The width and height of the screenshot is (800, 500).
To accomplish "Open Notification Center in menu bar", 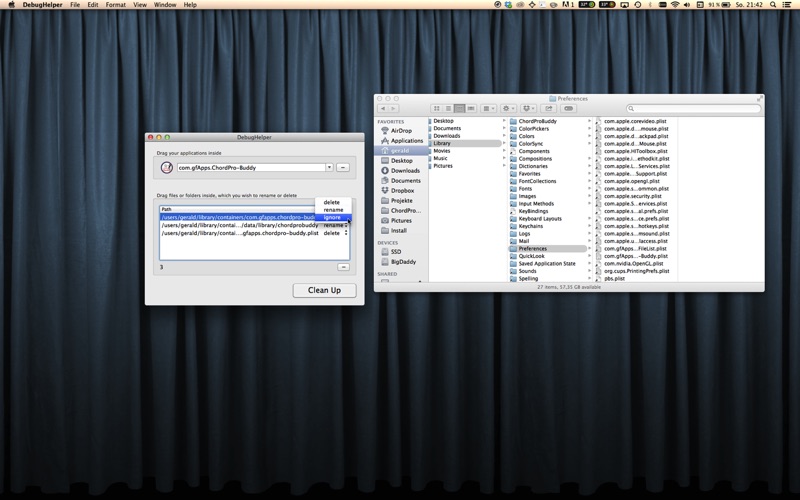I will 788,5.
